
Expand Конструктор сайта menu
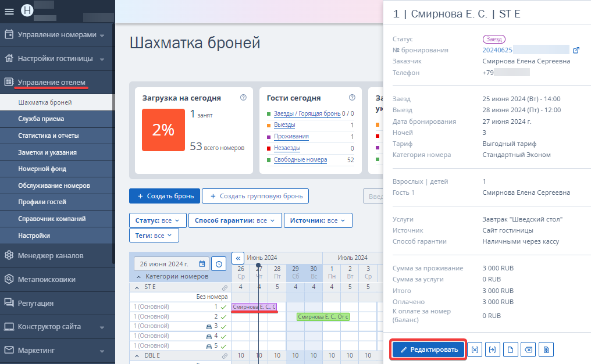(x=57, y=327)
